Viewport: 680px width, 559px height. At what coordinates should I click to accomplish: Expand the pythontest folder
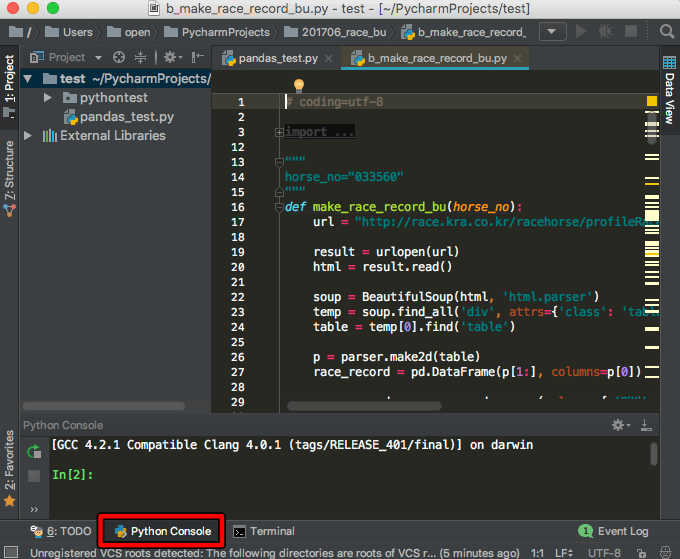(48, 98)
